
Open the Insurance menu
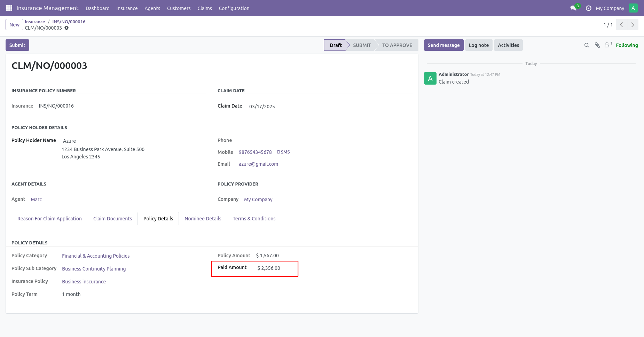[x=127, y=8]
